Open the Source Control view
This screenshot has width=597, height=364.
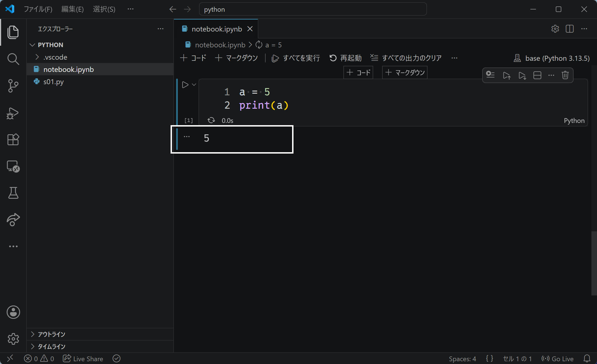tap(13, 86)
